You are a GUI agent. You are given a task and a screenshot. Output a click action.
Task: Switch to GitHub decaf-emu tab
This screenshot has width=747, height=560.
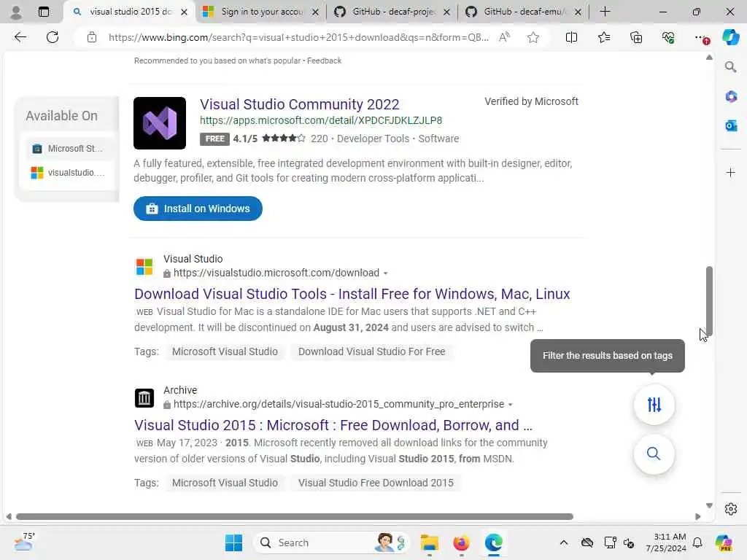coord(524,12)
